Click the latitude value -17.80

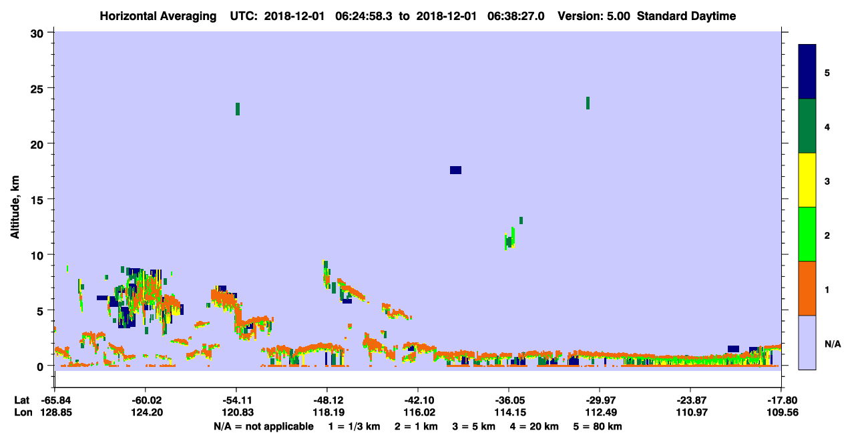point(782,400)
